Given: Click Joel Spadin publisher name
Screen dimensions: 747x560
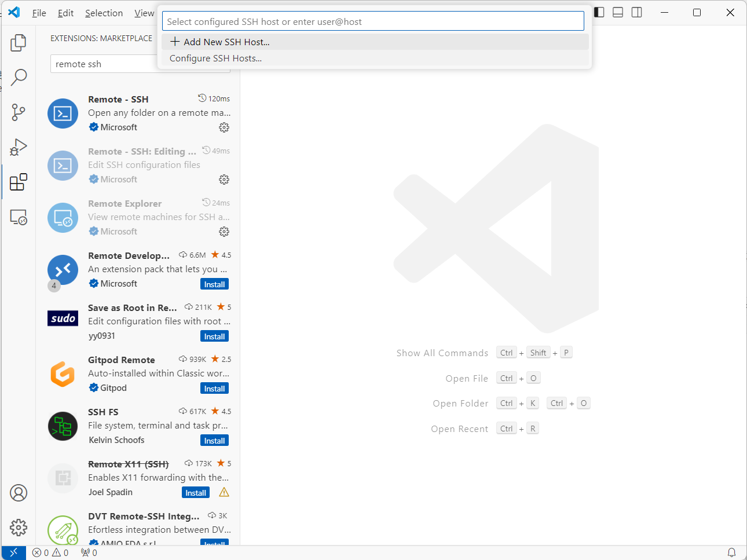Looking at the screenshot, I should click(110, 492).
